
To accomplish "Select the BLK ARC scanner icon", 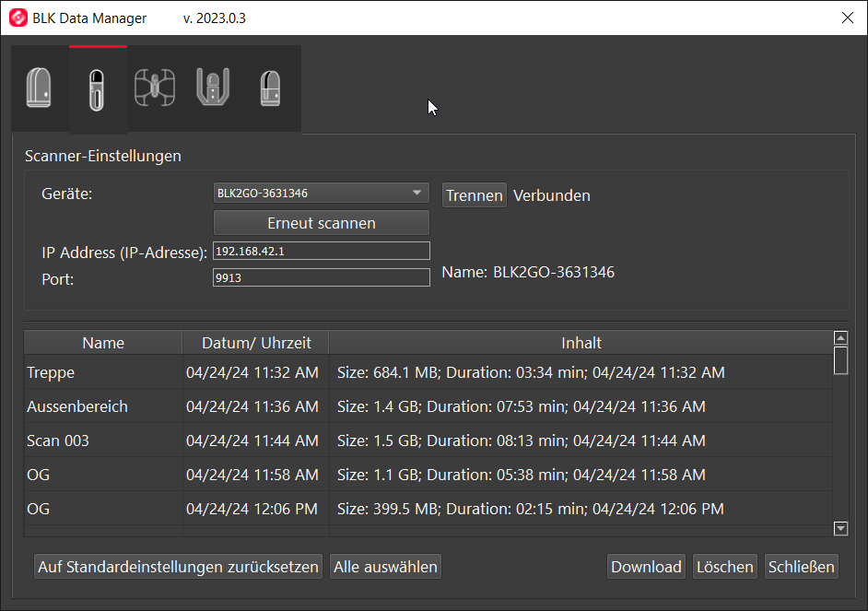I will click(213, 88).
